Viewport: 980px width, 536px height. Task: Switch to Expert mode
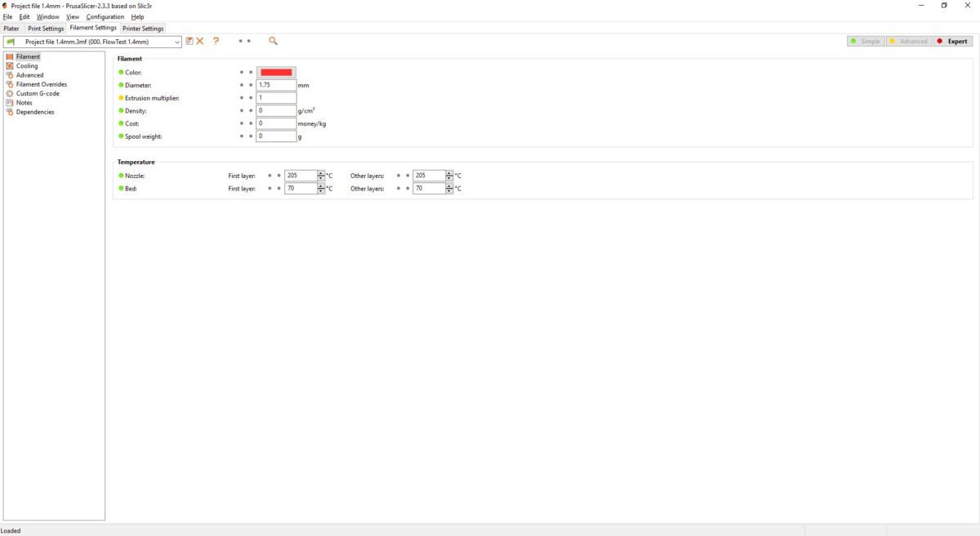[x=952, y=41]
